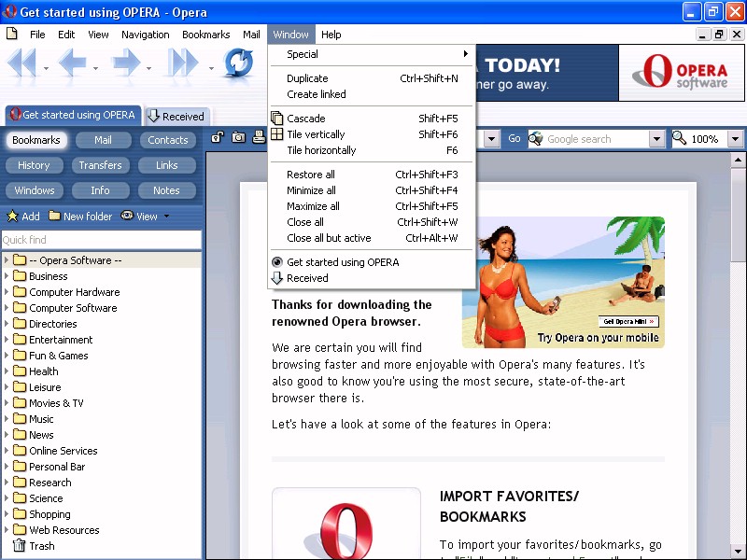The width and height of the screenshot is (747, 560).
Task: Toggle the Transfers panel button
Action: (101, 165)
